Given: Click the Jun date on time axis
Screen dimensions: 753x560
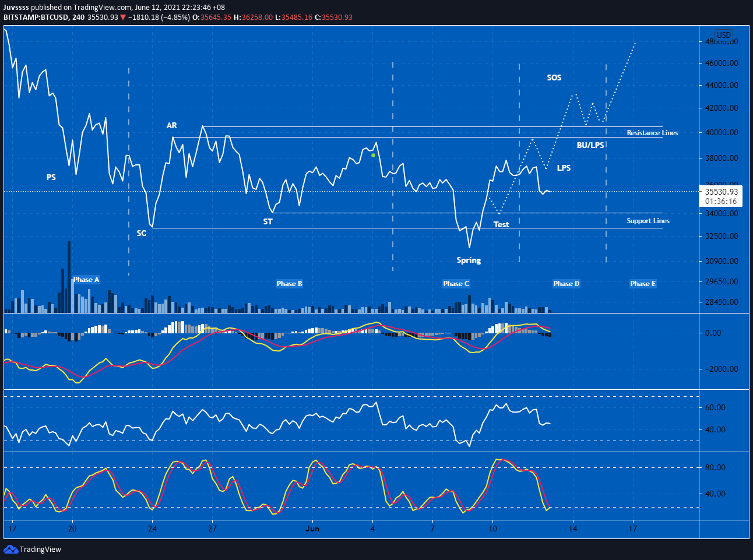Looking at the screenshot, I should [313, 529].
